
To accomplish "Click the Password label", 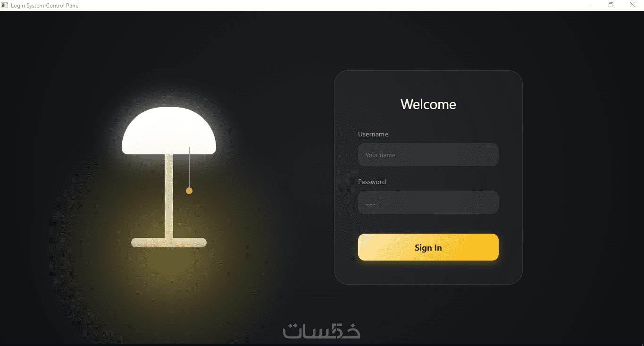I will coord(372,182).
